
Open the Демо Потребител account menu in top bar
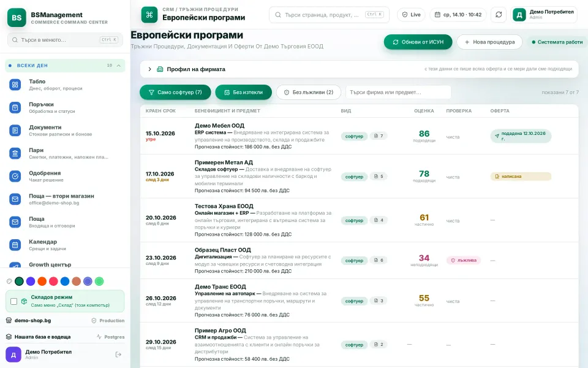tap(544, 15)
